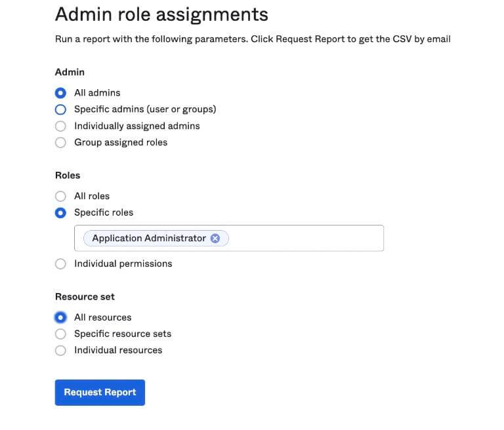The image size is (504, 430).
Task: Click the Roles section label
Action: (68, 175)
